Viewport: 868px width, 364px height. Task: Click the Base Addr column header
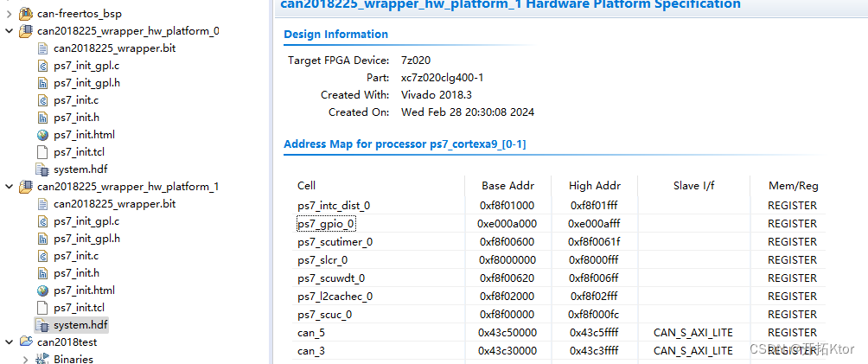pyautogui.click(x=508, y=186)
